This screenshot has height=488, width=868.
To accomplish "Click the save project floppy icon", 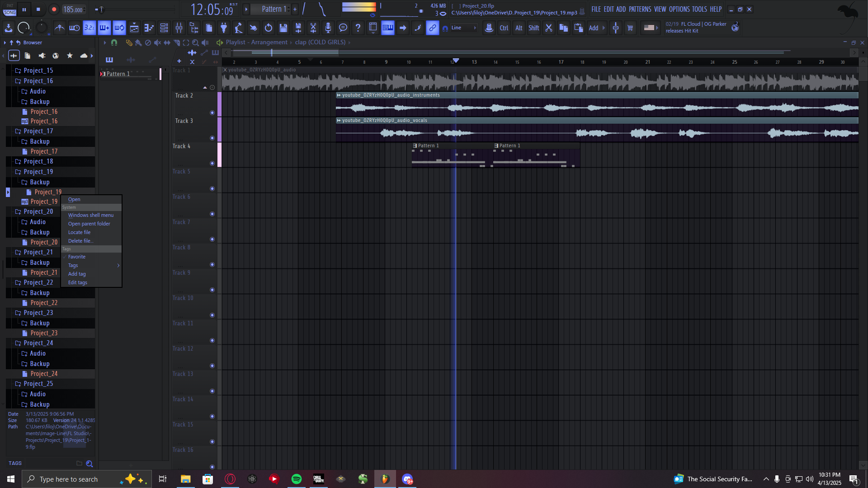I will [283, 28].
